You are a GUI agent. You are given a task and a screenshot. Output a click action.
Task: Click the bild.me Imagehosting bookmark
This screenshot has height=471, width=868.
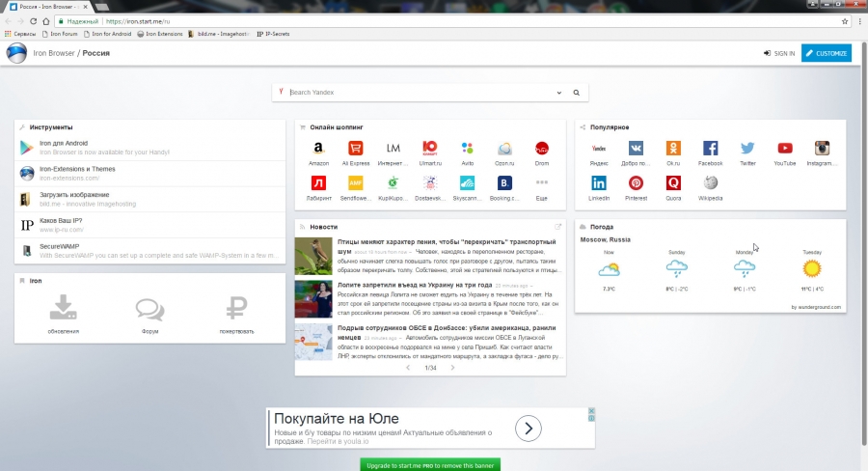(219, 34)
